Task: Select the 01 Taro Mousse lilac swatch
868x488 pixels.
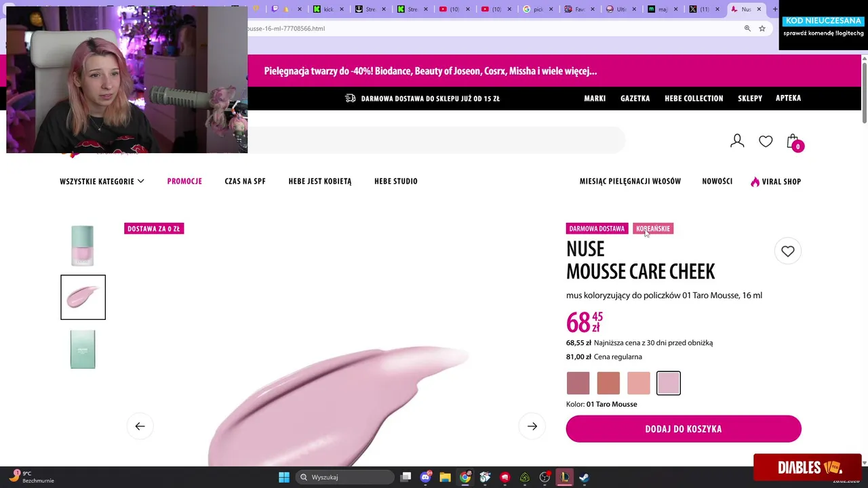Action: pyautogui.click(x=669, y=383)
